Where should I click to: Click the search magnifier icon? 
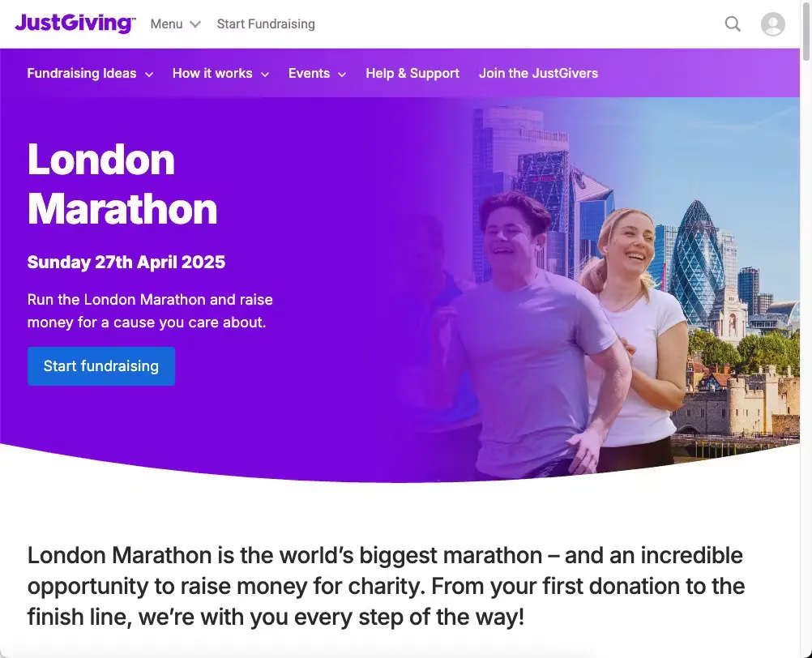click(x=733, y=23)
